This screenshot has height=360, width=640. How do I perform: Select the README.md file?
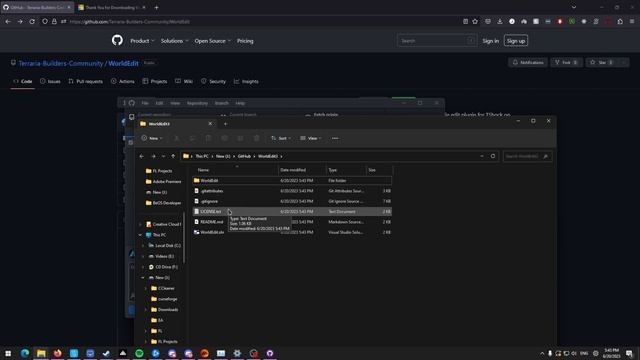[292, 222]
